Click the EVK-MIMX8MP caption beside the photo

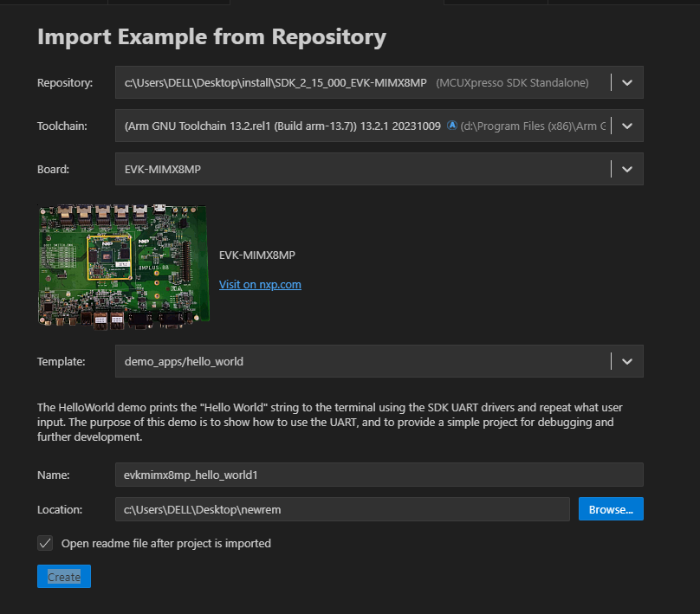257,255
